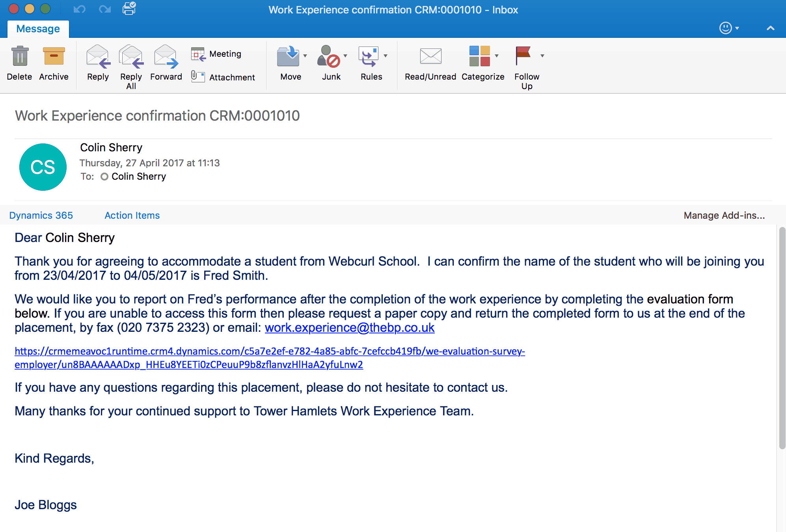Click the print icon in title bar

(129, 9)
